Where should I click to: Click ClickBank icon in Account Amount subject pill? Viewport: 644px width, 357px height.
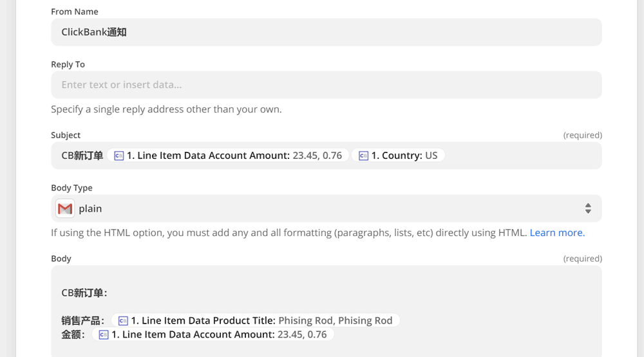(x=118, y=156)
